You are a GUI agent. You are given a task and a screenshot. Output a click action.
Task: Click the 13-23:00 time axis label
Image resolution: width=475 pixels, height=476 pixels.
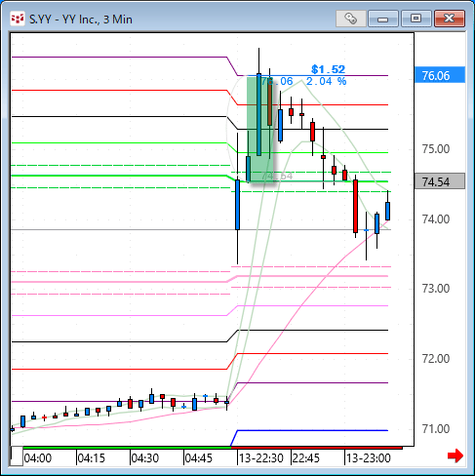369,458
